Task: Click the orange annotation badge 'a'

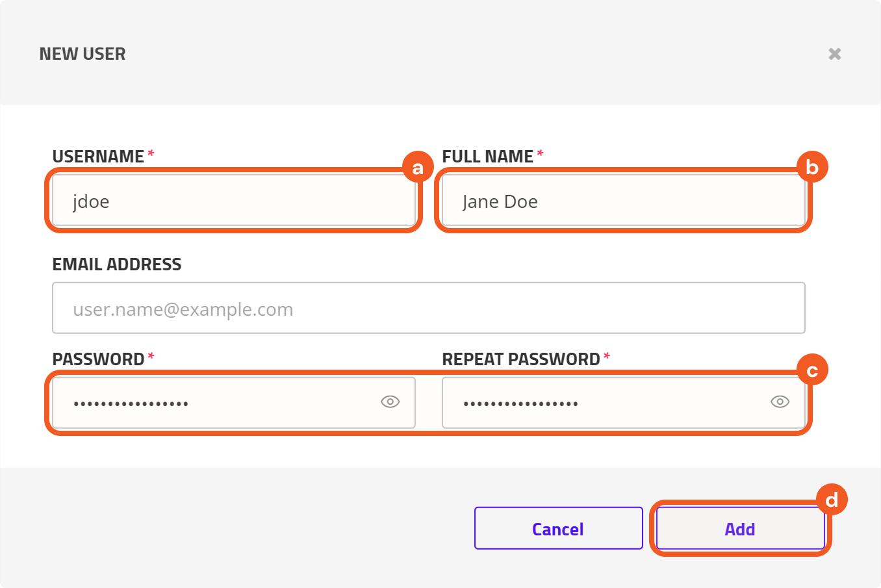Action: 418,168
